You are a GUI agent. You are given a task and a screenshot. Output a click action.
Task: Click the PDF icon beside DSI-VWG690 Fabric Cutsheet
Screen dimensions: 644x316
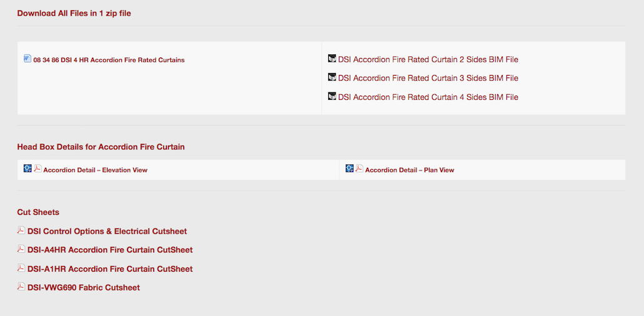coord(21,287)
